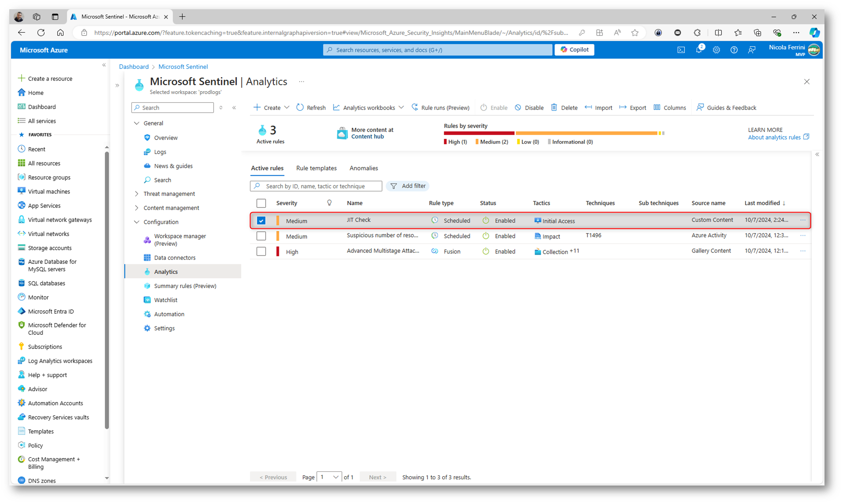
Task: Click the High severity red bar
Action: [x=479, y=133]
